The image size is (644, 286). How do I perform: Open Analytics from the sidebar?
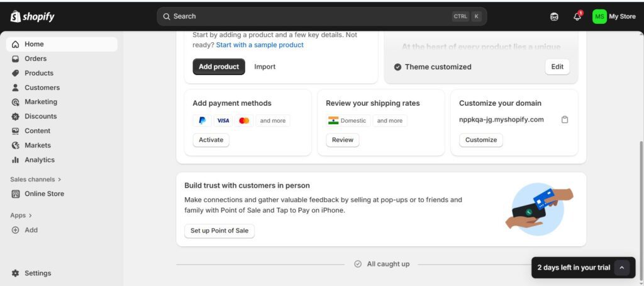point(39,160)
